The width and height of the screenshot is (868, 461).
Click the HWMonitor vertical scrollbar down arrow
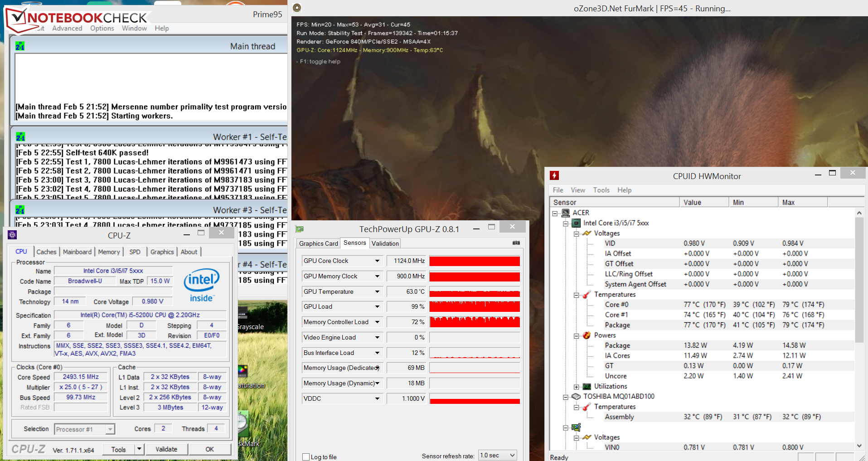point(859,446)
